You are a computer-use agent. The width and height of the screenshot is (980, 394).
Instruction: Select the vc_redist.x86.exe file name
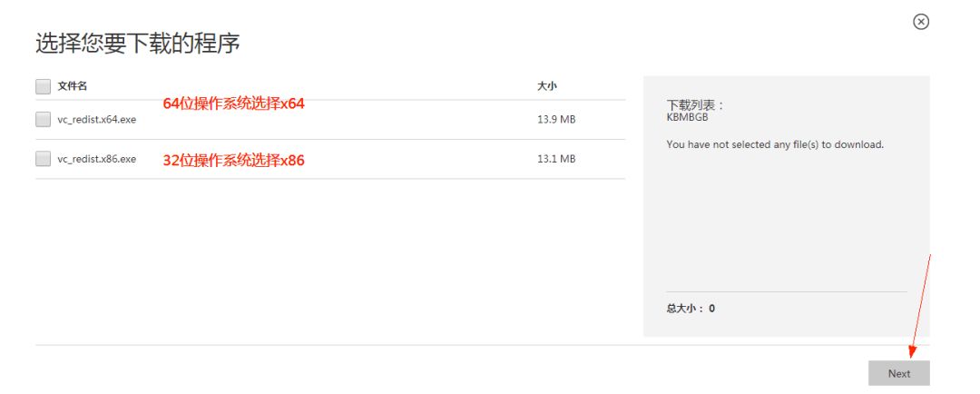tap(96, 159)
